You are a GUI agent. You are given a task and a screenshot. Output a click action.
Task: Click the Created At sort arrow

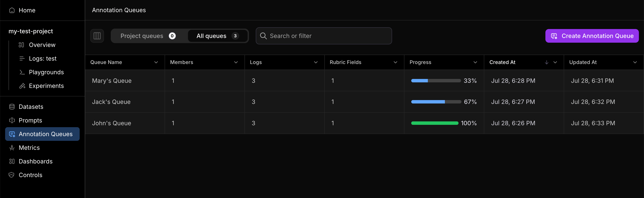[x=546, y=62]
